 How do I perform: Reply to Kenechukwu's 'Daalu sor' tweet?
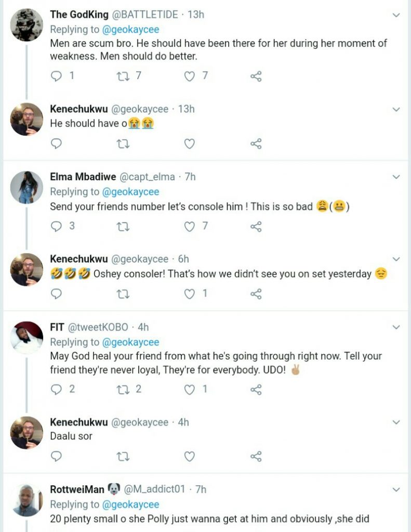[x=57, y=457]
